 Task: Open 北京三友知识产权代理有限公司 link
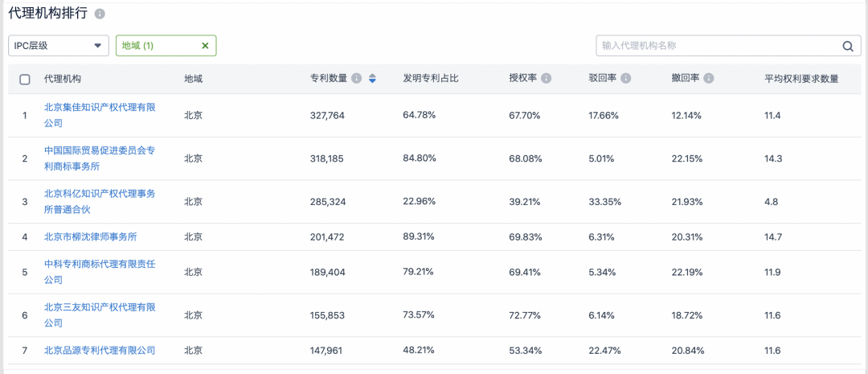pyautogui.click(x=99, y=314)
